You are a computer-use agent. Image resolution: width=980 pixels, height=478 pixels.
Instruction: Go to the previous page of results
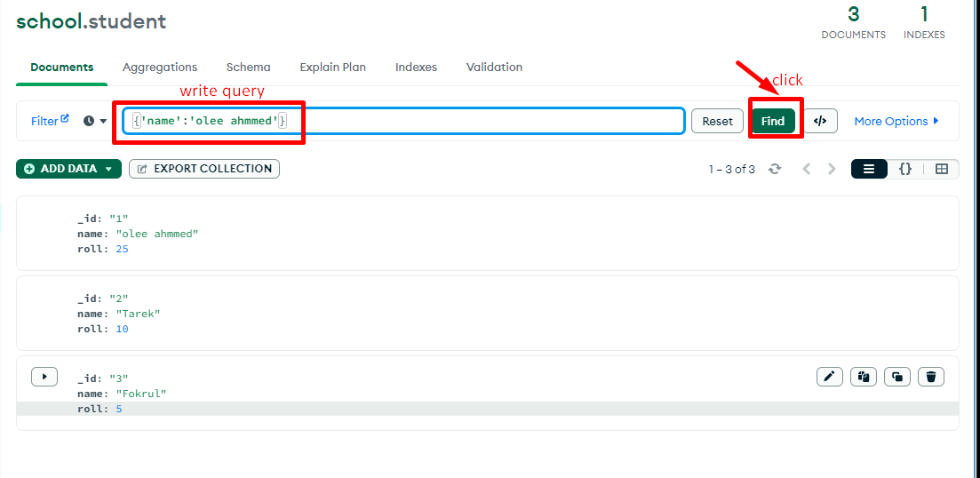[807, 169]
